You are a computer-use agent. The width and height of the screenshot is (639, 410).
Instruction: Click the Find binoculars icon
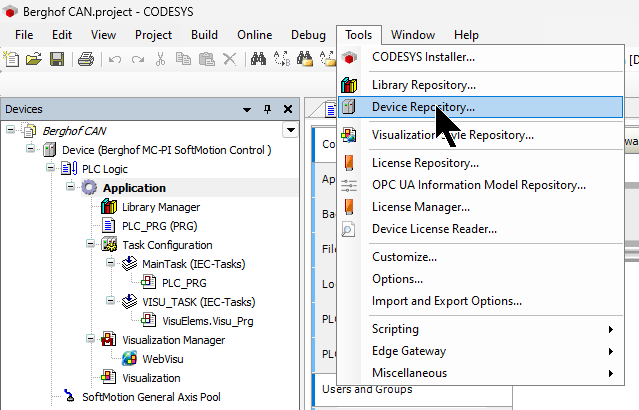click(258, 59)
